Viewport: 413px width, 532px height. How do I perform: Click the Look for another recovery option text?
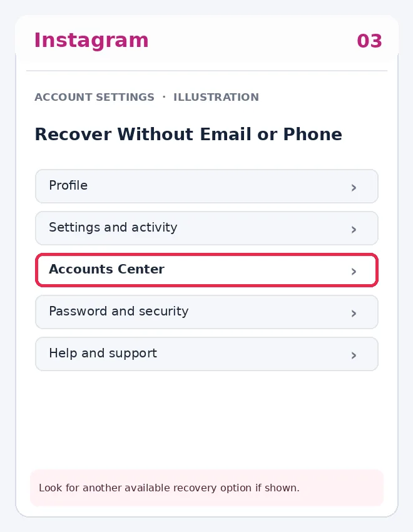tap(169, 488)
